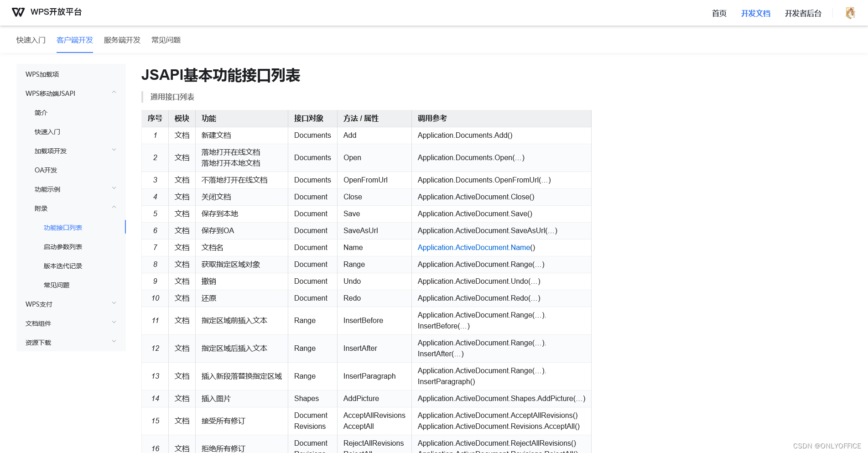
Task: Open 版本迭代记录 in the sidebar
Action: 63,266
